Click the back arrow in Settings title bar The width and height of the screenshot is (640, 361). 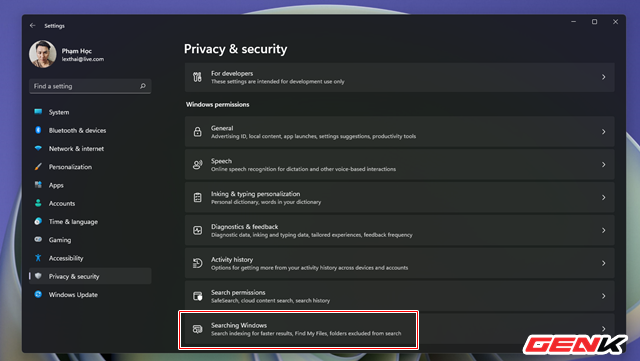(33, 25)
